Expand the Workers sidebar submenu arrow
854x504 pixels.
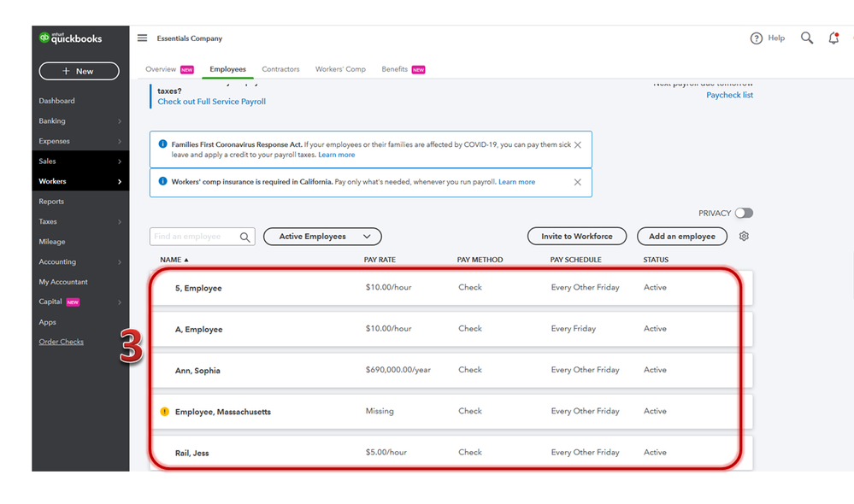tap(120, 182)
